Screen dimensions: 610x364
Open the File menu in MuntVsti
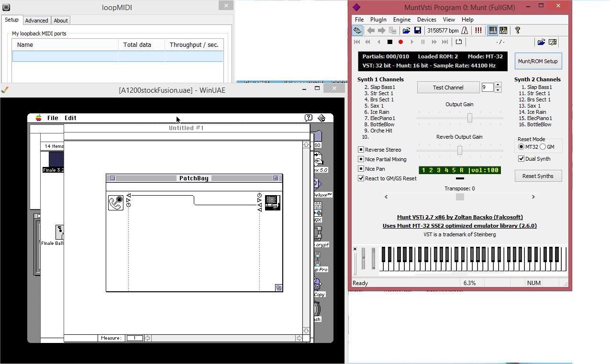359,20
